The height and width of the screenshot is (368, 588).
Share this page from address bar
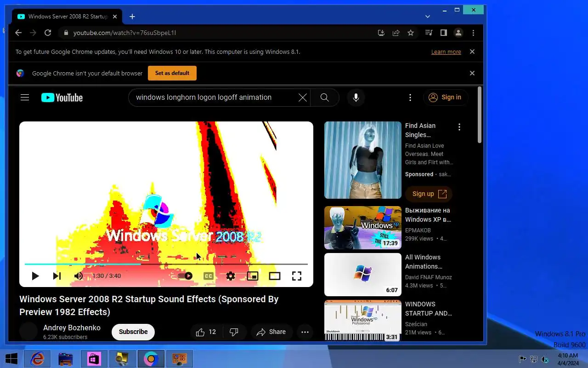click(x=396, y=33)
